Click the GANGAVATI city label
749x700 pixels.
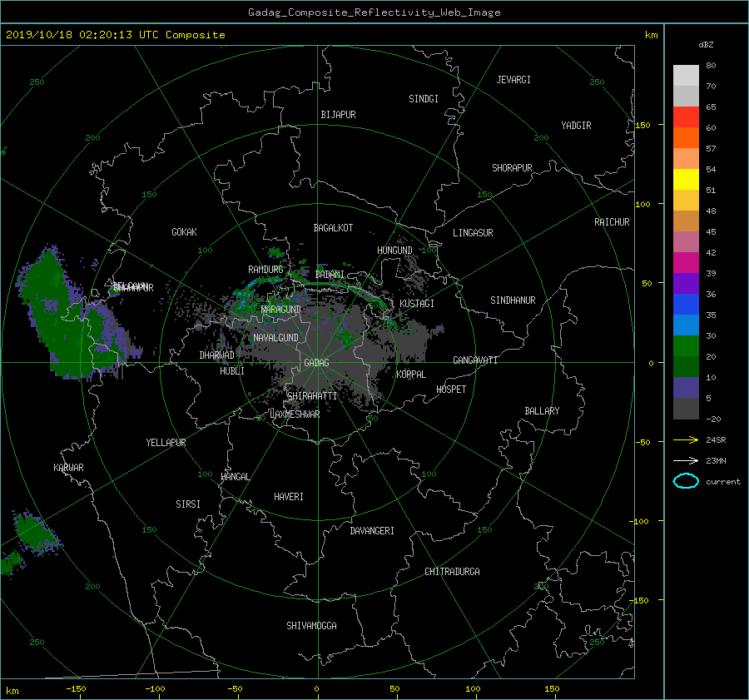pos(475,360)
